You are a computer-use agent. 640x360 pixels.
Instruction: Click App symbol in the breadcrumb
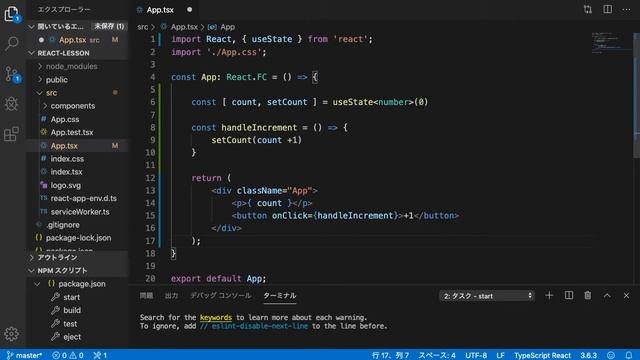point(227,27)
